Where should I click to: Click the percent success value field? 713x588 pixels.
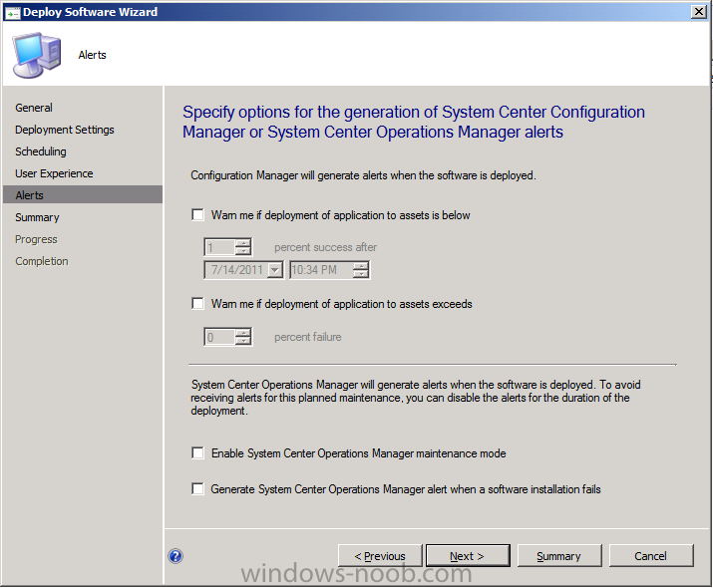tap(220, 247)
